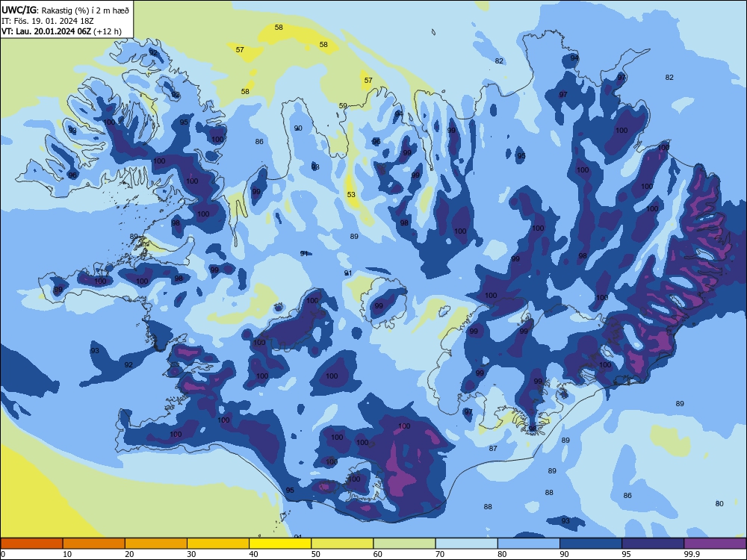
Task: Click the light blue 70–80 legend swatch
Action: point(466,544)
